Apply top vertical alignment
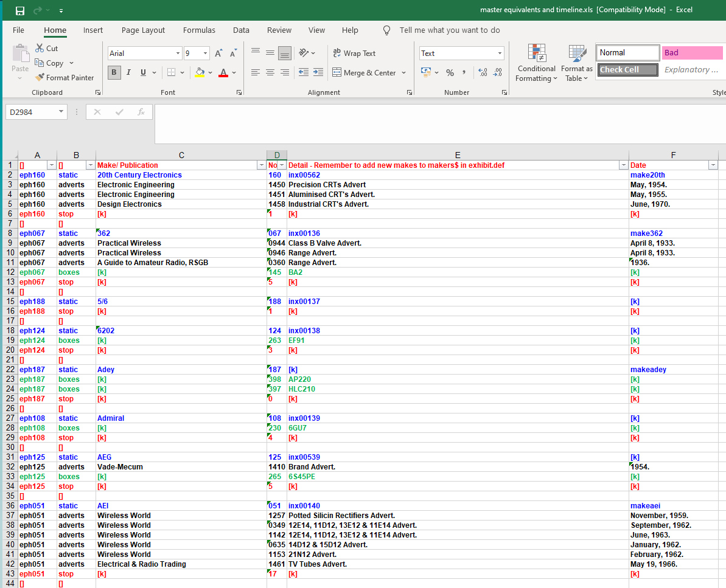This screenshot has width=726, height=588. [x=256, y=51]
